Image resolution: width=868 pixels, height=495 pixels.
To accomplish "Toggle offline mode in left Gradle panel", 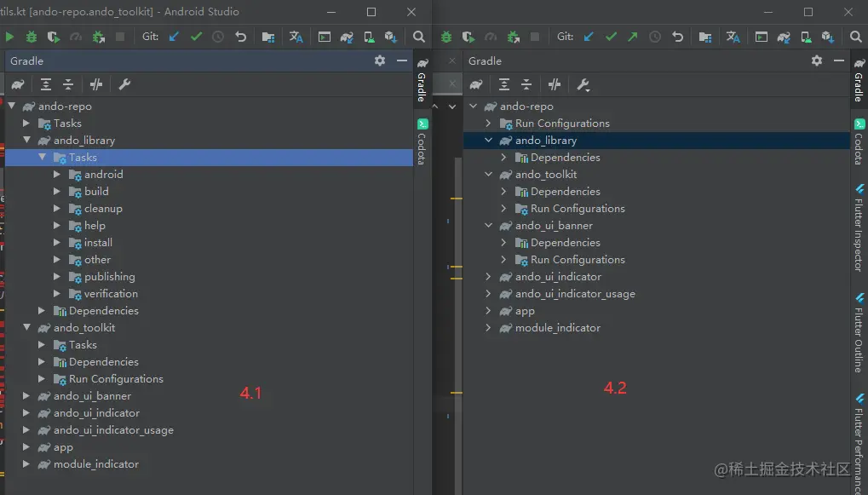I will point(95,84).
